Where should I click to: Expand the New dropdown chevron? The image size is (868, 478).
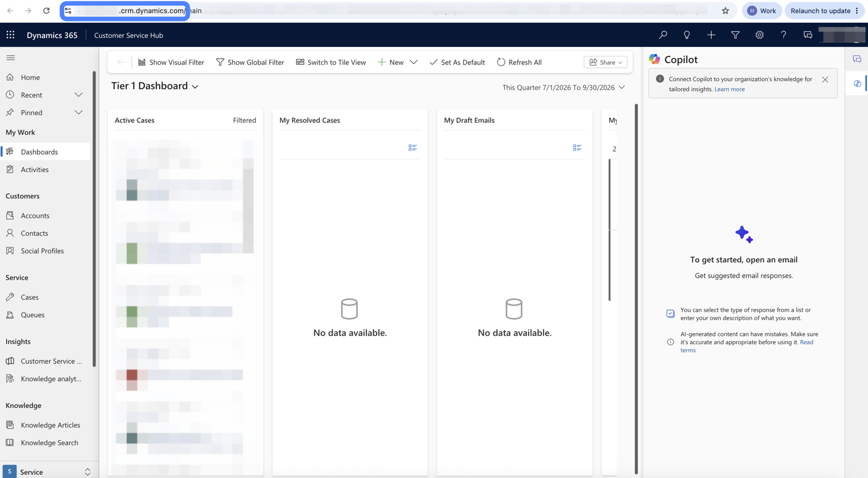coord(414,62)
